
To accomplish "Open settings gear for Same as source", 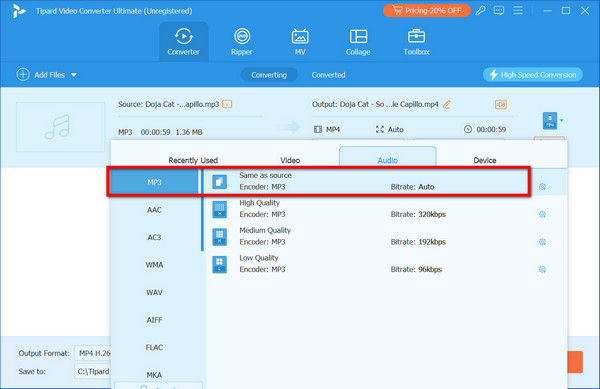I will pos(542,187).
